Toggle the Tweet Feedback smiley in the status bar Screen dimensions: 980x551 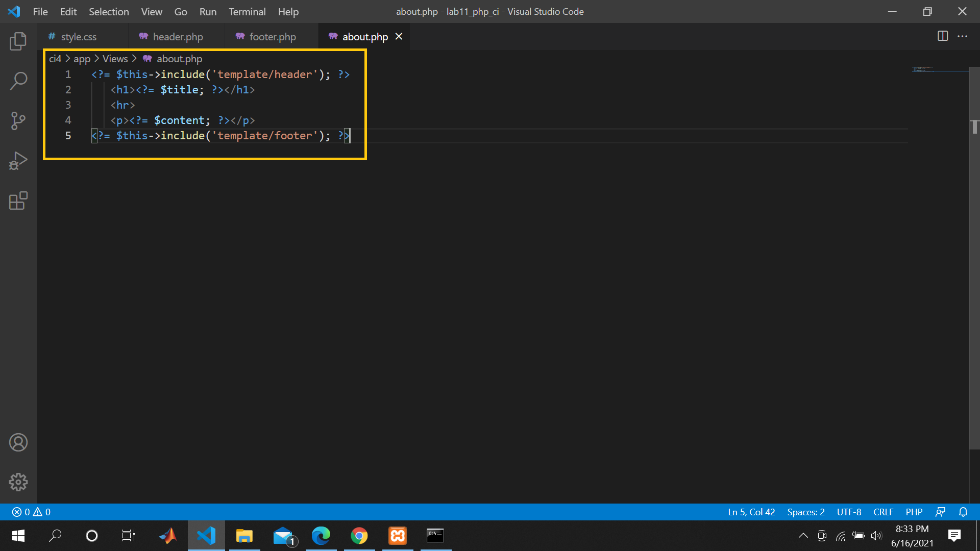coord(941,512)
